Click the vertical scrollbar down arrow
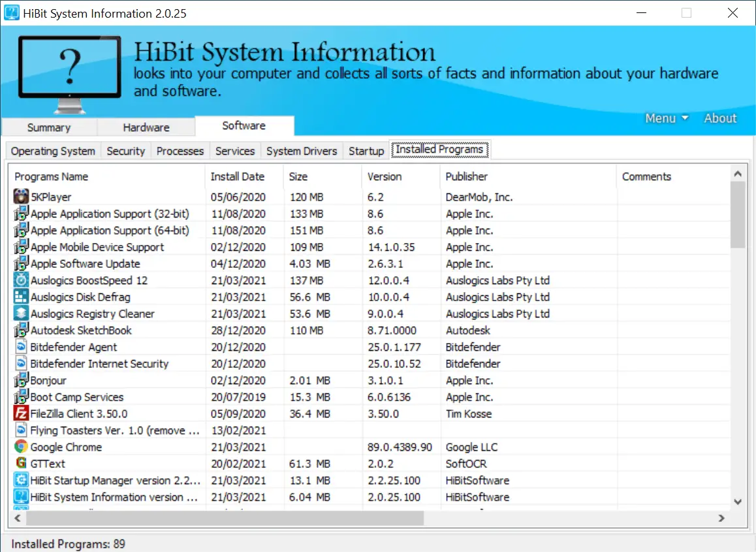 click(x=737, y=502)
